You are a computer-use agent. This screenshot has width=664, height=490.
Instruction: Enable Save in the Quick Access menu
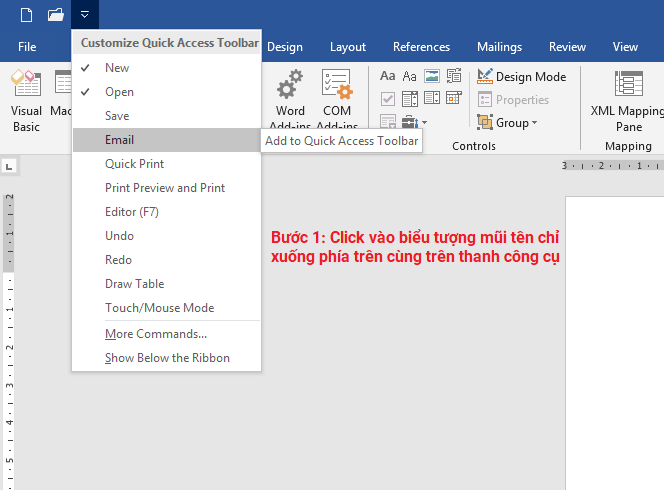[166, 116]
